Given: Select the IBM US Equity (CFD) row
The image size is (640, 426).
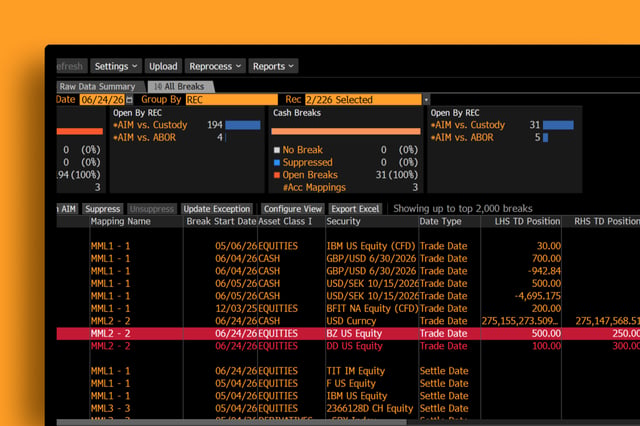Looking at the screenshot, I should pos(348,246).
